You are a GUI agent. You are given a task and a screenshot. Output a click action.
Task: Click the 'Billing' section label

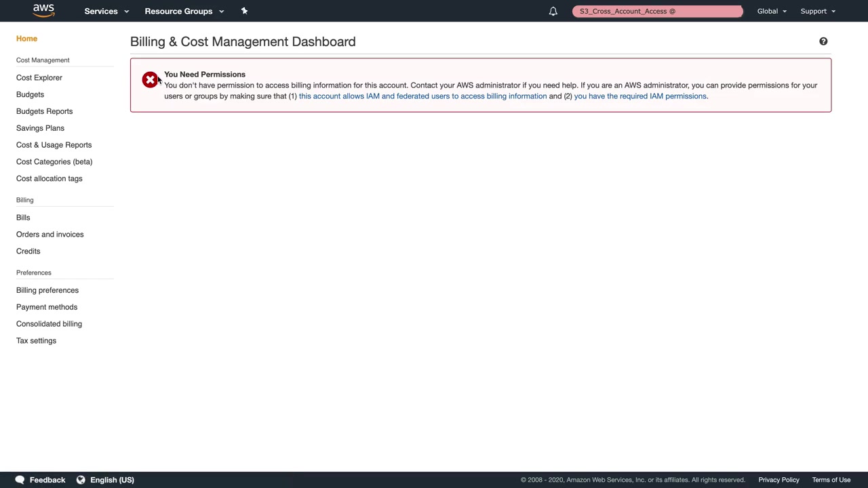(24, 200)
